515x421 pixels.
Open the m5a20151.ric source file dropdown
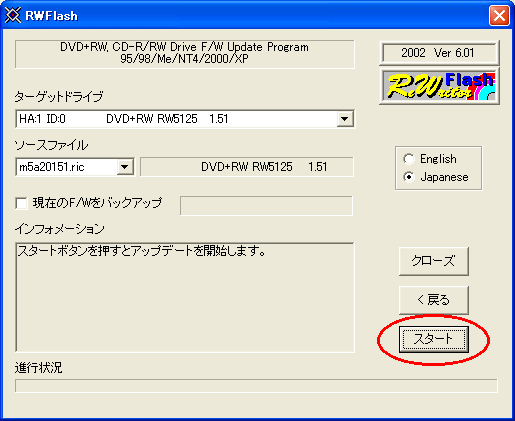pos(125,167)
